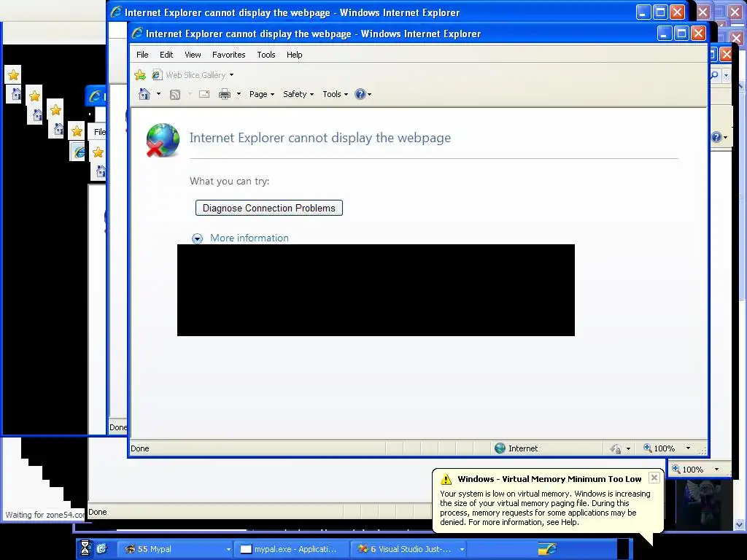Click the system tray icon on the taskbar
The height and width of the screenshot is (560, 747).
[546, 548]
